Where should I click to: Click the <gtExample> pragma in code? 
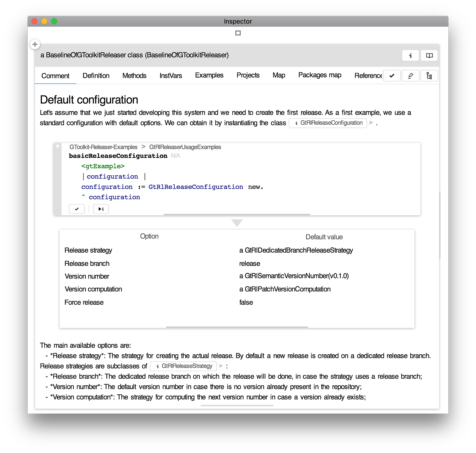pyautogui.click(x=103, y=166)
